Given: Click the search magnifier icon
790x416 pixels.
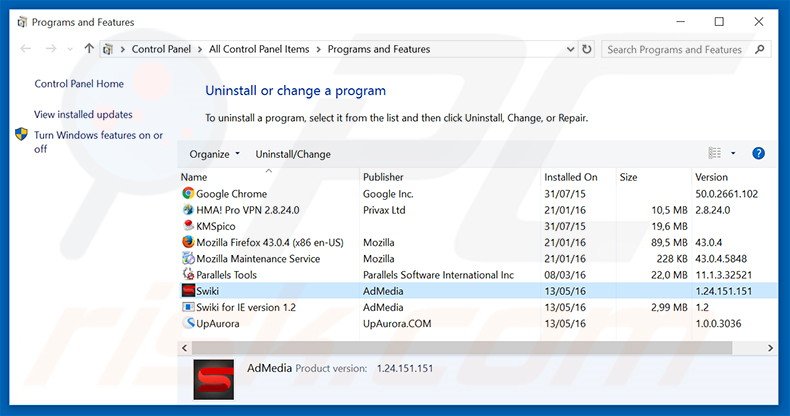Looking at the screenshot, I should tap(760, 49).
